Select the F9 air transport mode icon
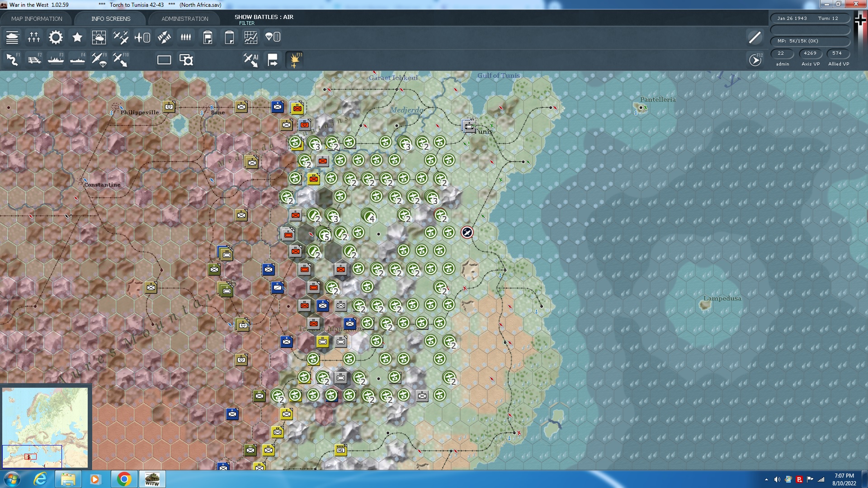The width and height of the screenshot is (868, 488). [99, 60]
